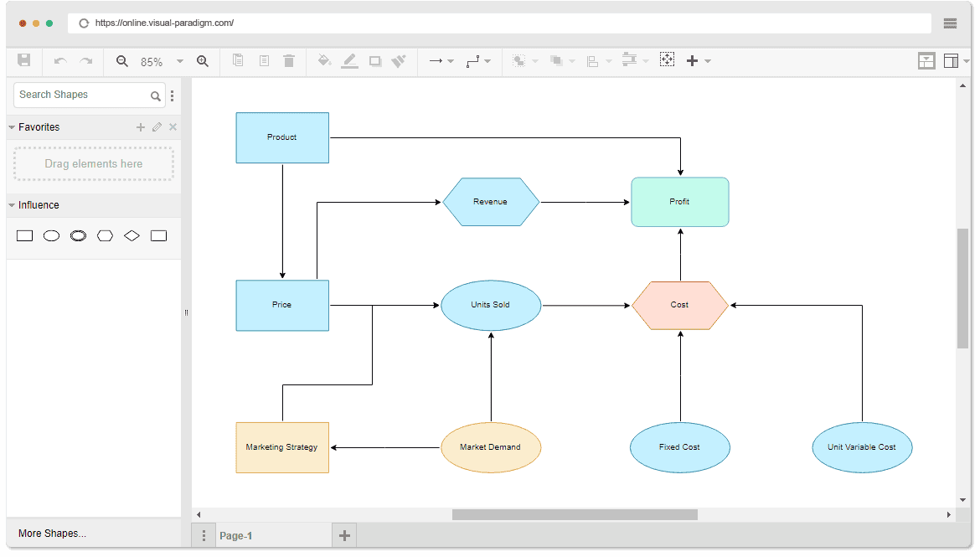Select the Fill Color tool
Screen dimensions: 980x557
click(325, 60)
